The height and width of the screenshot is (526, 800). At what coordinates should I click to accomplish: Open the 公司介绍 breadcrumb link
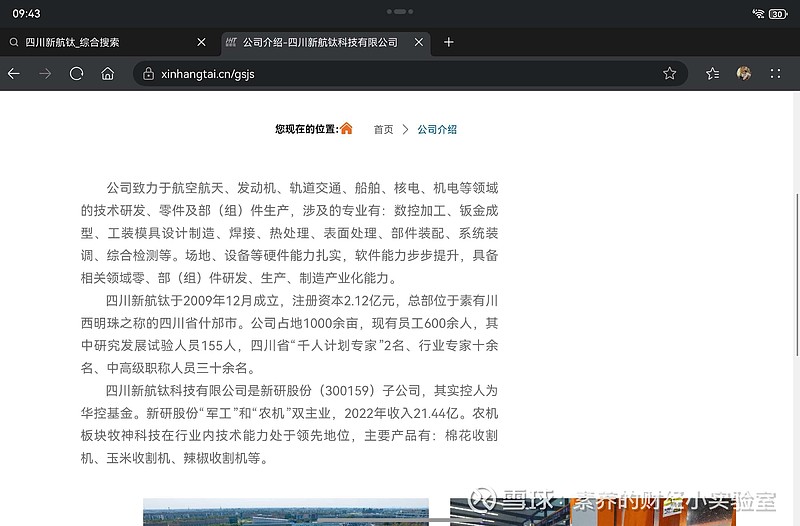(x=437, y=130)
